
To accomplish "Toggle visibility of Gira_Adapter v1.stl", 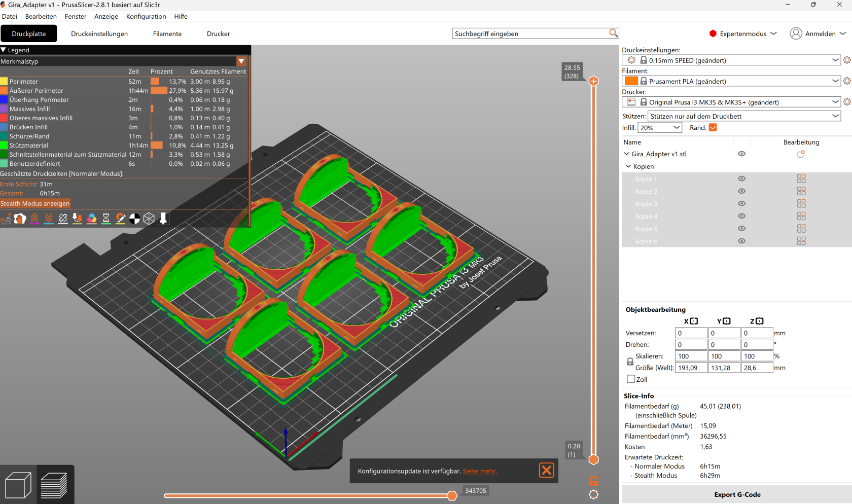I will point(741,154).
